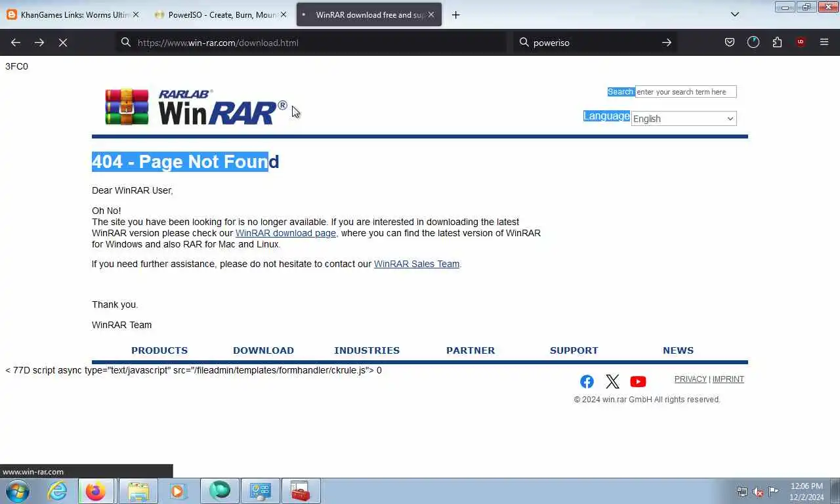Open the green media app taskbar icon
This screenshot has height=504, width=840.
pos(220,491)
